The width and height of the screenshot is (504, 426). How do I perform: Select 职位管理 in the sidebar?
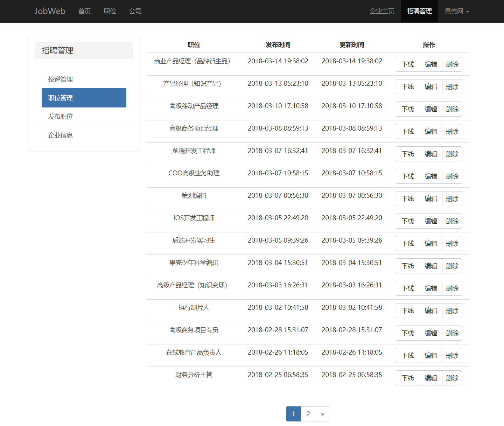point(84,98)
